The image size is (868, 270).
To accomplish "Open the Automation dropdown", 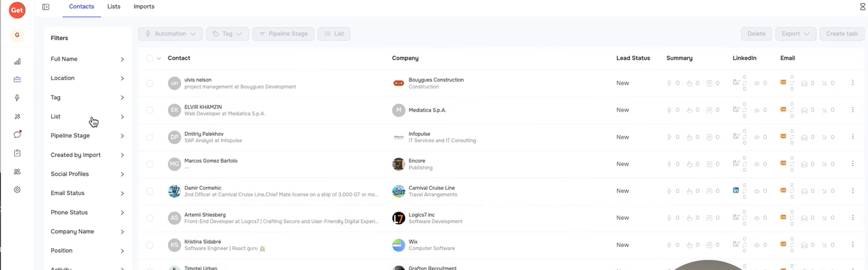I will point(170,33).
